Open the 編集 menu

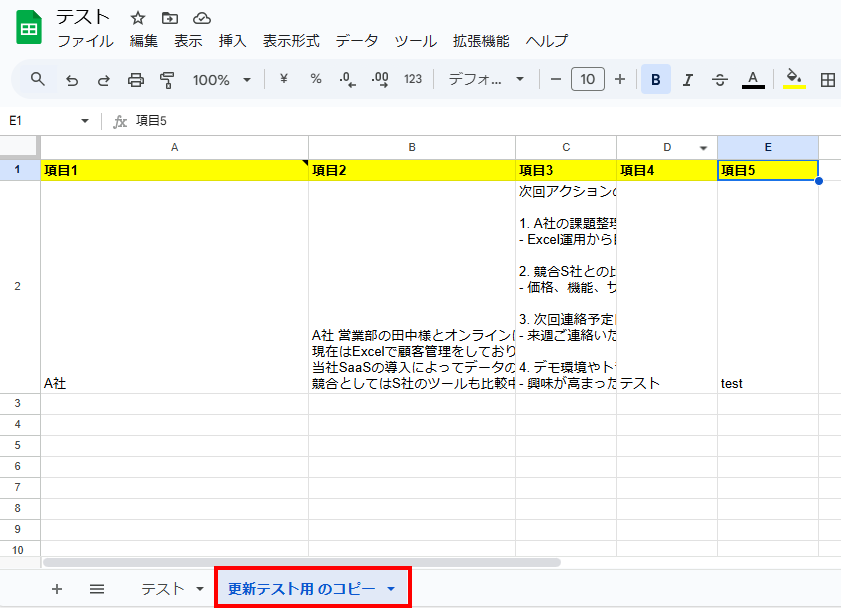click(x=144, y=41)
